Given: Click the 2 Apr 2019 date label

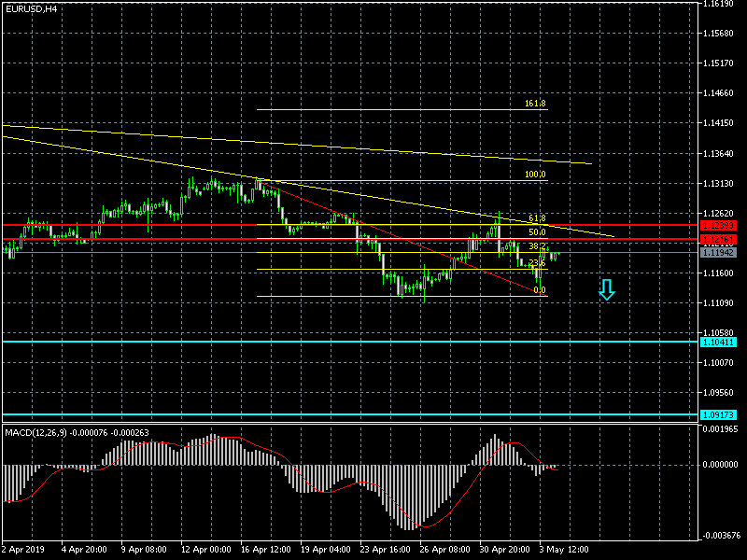Looking at the screenshot, I should click(x=22, y=549).
